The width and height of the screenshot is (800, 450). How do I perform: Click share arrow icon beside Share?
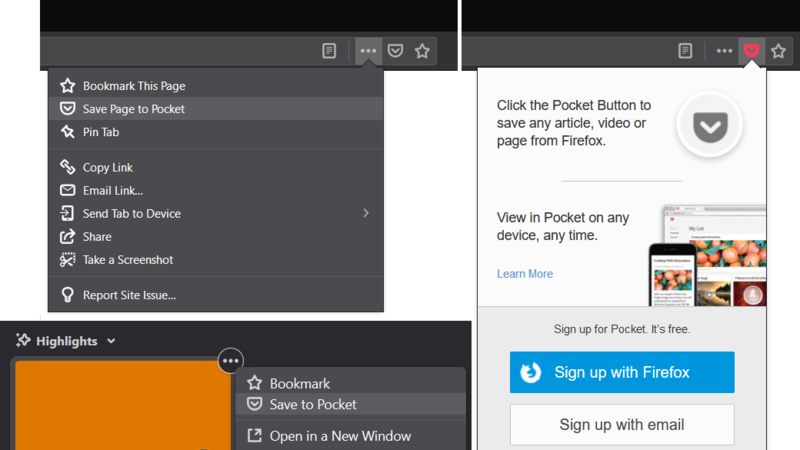(x=67, y=236)
